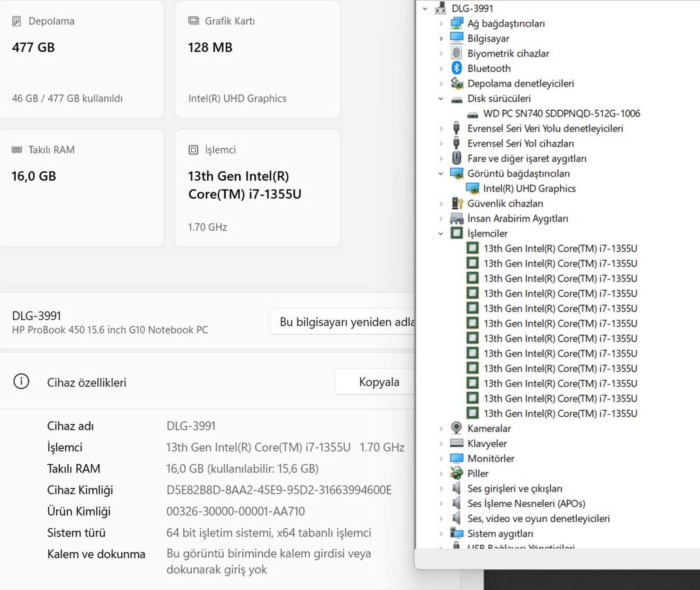Click the text 46 GB / 477 GB kullanıldı
This screenshot has width=700, height=590.
point(67,98)
